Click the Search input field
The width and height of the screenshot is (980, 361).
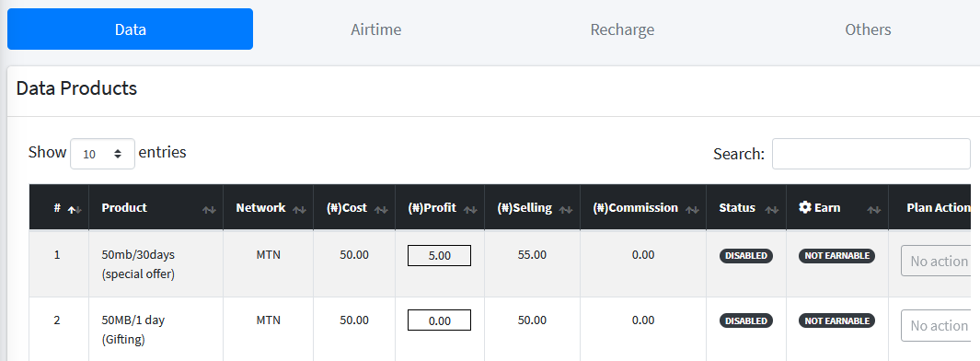click(x=871, y=154)
